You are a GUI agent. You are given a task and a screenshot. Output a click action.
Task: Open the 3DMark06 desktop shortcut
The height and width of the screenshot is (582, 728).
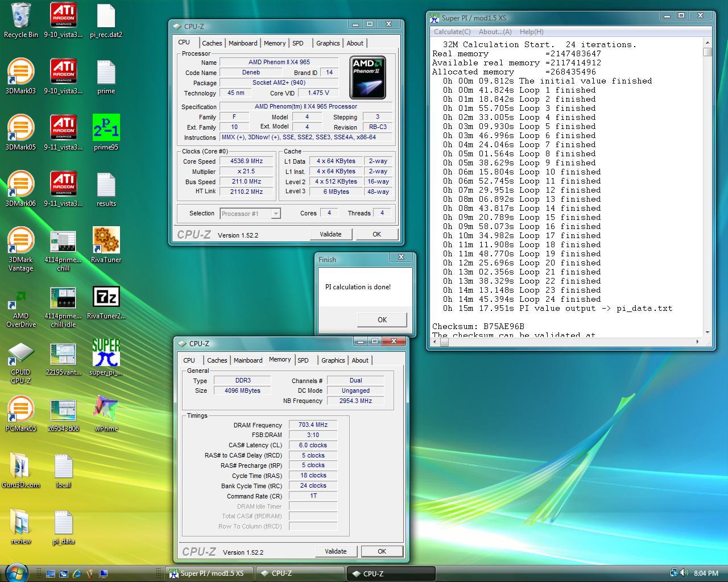click(x=20, y=189)
